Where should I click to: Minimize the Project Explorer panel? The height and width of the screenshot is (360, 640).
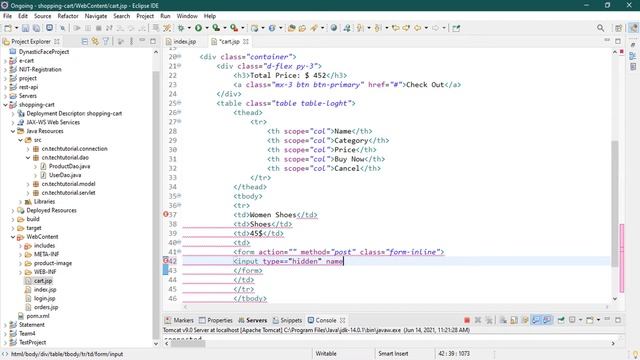click(x=142, y=41)
